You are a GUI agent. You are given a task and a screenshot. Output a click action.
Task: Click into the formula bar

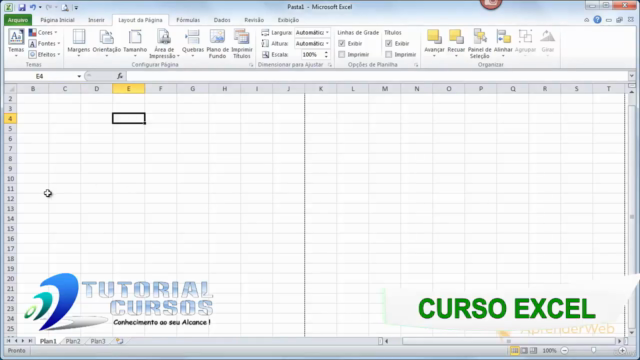[x=377, y=76]
